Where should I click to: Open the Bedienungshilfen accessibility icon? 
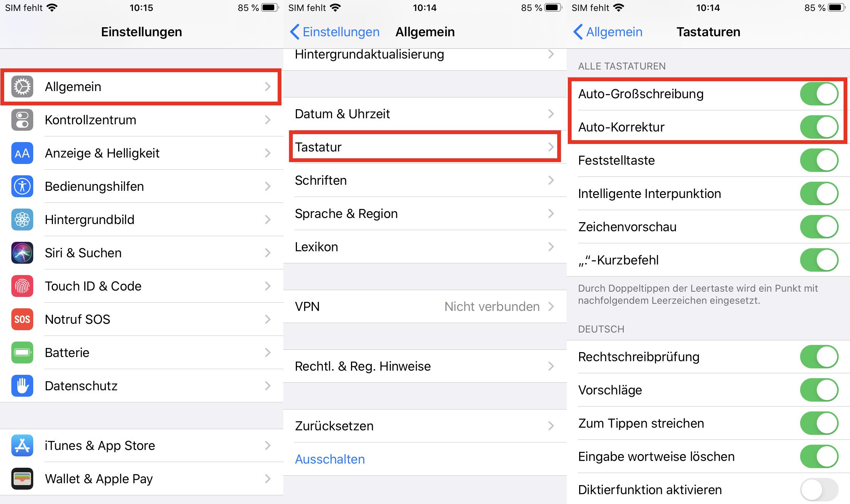click(x=22, y=186)
